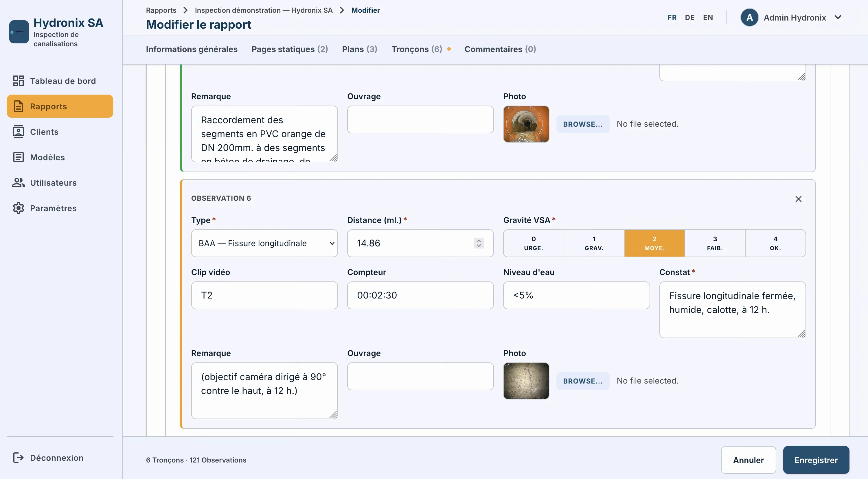Open the Type dropdown BAA Fissure longitudinale
Screen dimensions: 868x479
(x=264, y=243)
